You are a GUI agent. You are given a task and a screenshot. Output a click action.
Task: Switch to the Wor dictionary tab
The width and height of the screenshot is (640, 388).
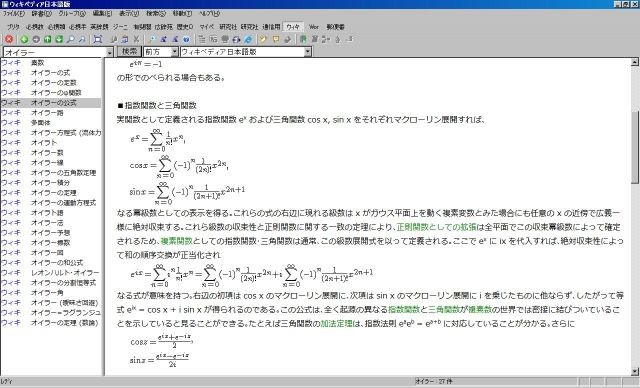tap(313, 27)
